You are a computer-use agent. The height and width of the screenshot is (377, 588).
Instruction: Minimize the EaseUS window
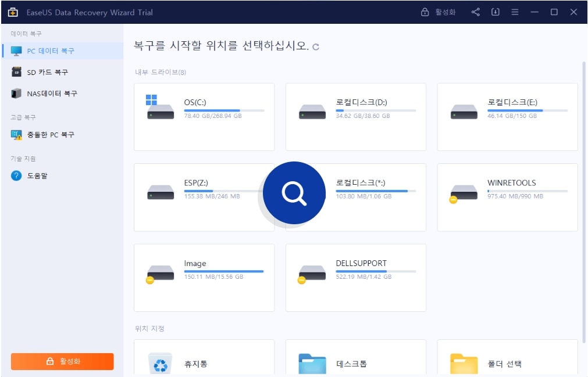pos(534,12)
